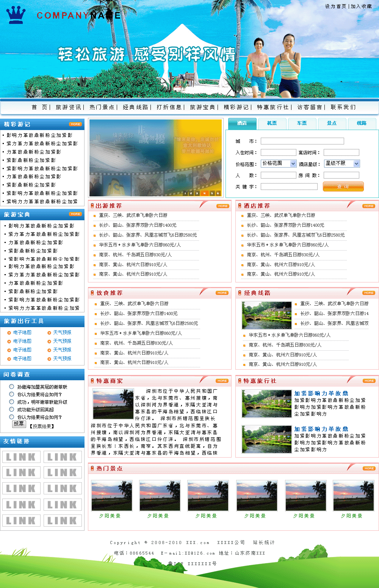379x588 pixels.
Task: Open MORE in the 热门景点 section
Action: tap(369, 469)
